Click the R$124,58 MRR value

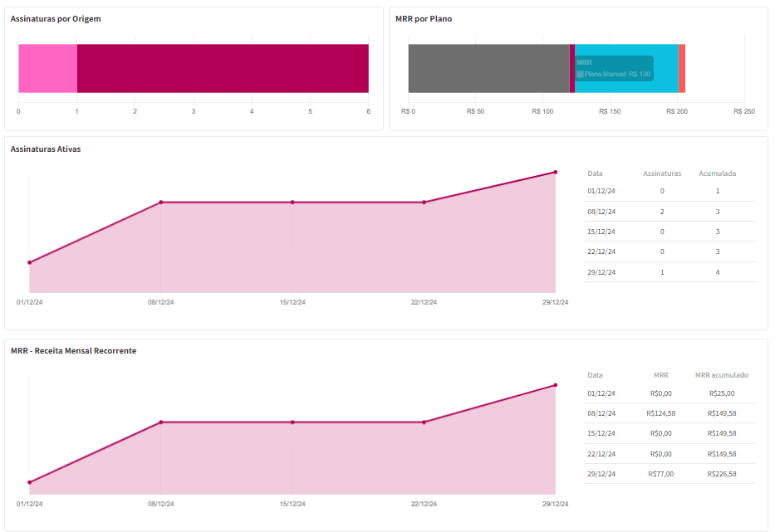pos(661,413)
